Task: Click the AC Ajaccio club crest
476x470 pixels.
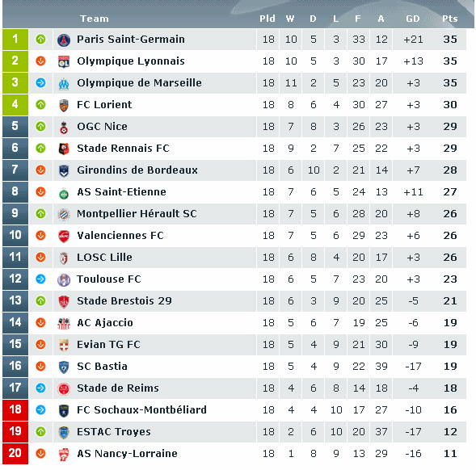Action: (x=64, y=323)
